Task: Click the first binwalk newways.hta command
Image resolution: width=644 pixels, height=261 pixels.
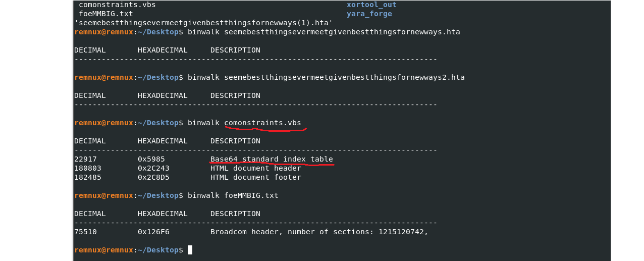Action: pos(324,32)
